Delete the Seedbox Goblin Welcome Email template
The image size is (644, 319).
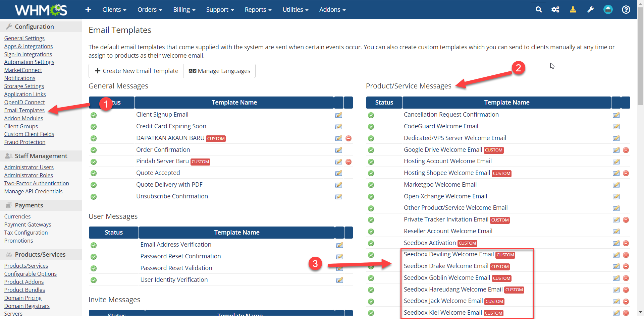point(626,278)
